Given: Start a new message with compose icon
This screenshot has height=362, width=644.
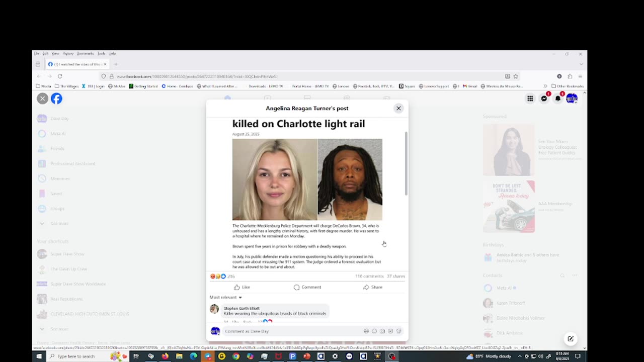Looking at the screenshot, I should (x=571, y=339).
